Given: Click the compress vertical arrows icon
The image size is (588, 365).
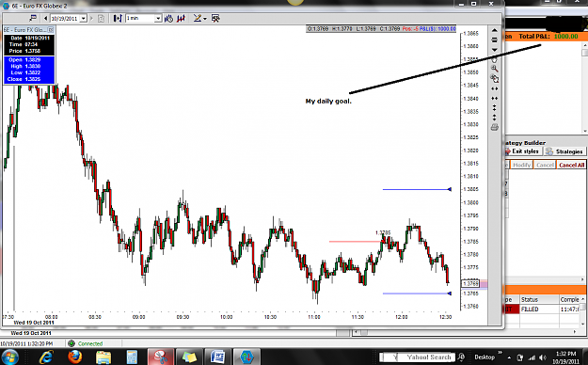Looking at the screenshot, I should (x=494, y=118).
